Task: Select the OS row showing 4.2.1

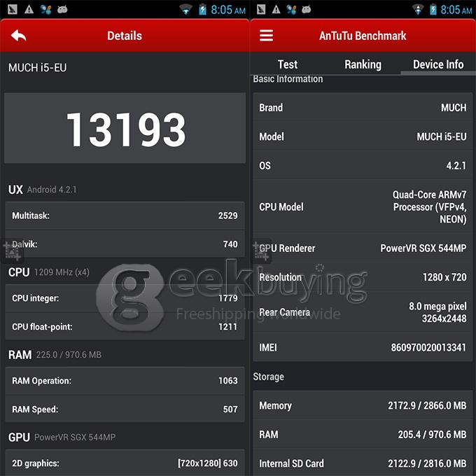Action: tap(363, 165)
